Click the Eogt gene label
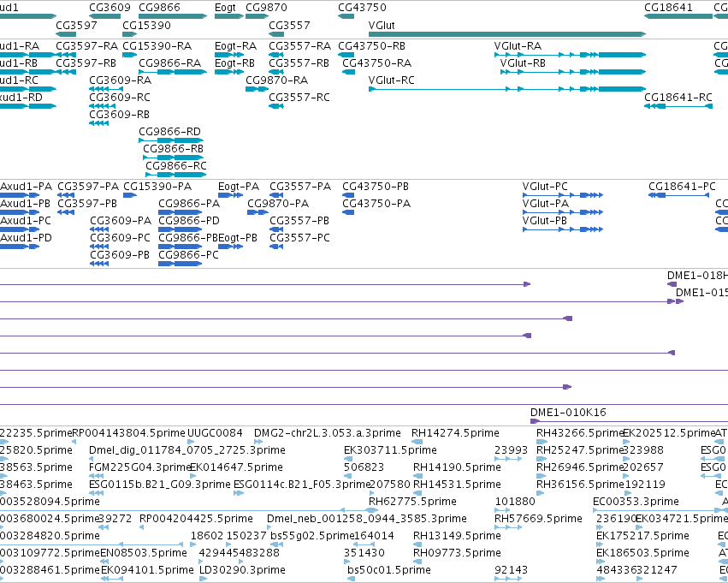The width and height of the screenshot is (728, 583). click(225, 8)
